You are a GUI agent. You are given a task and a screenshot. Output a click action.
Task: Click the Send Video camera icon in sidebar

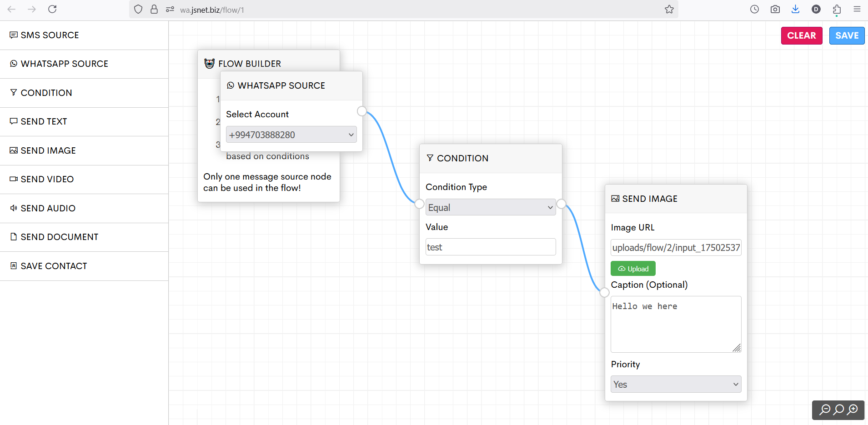pos(14,179)
